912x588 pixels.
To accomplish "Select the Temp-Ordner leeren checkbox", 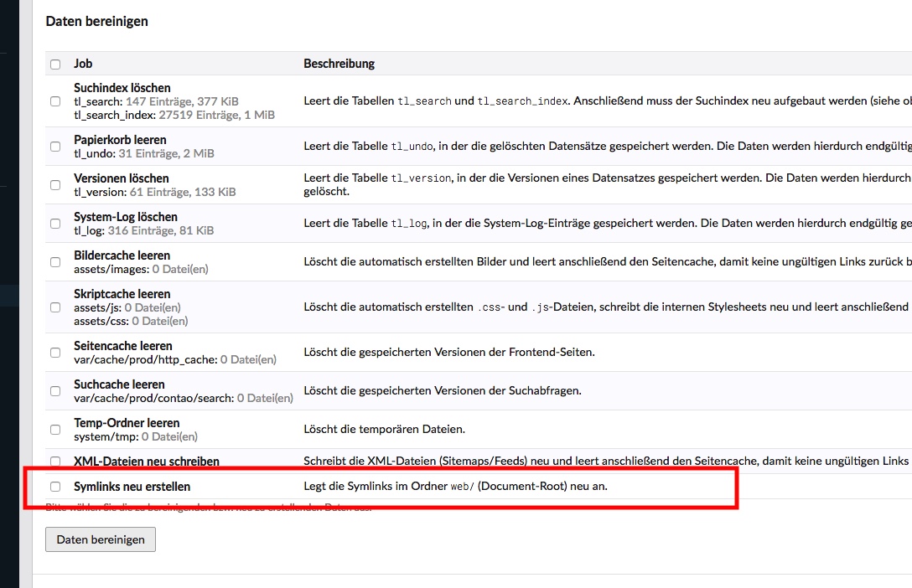I will tap(55, 430).
